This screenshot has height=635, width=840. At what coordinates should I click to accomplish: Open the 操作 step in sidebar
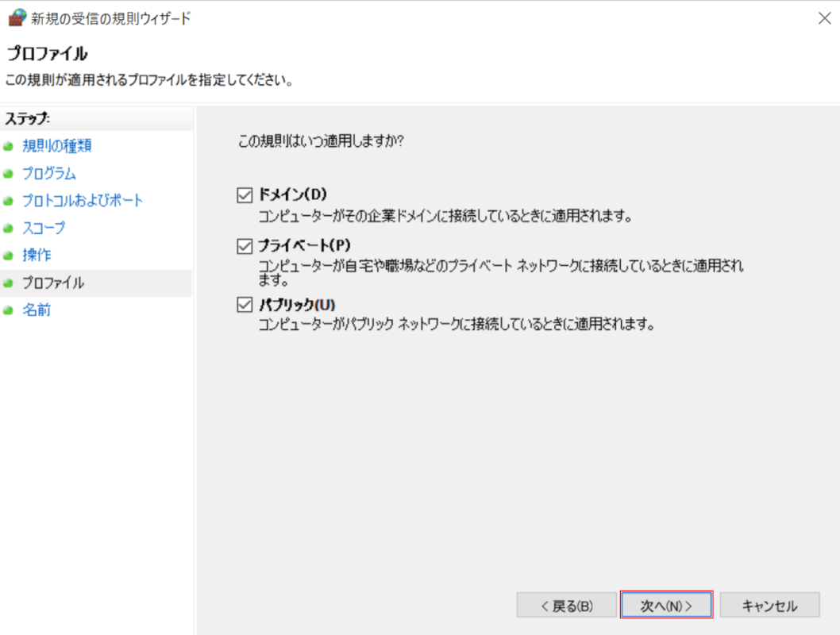[x=37, y=256]
